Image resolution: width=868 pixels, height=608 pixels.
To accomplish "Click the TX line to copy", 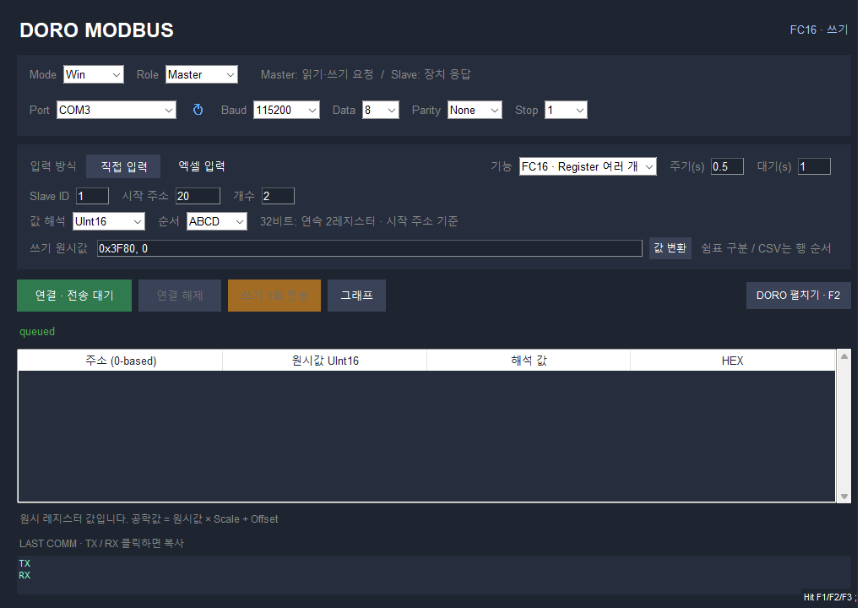I will click(24, 563).
